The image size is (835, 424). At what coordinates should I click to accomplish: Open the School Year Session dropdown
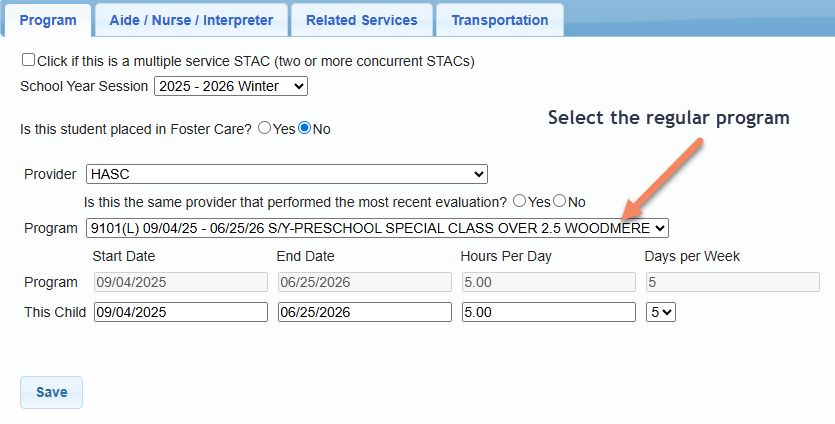click(x=231, y=87)
